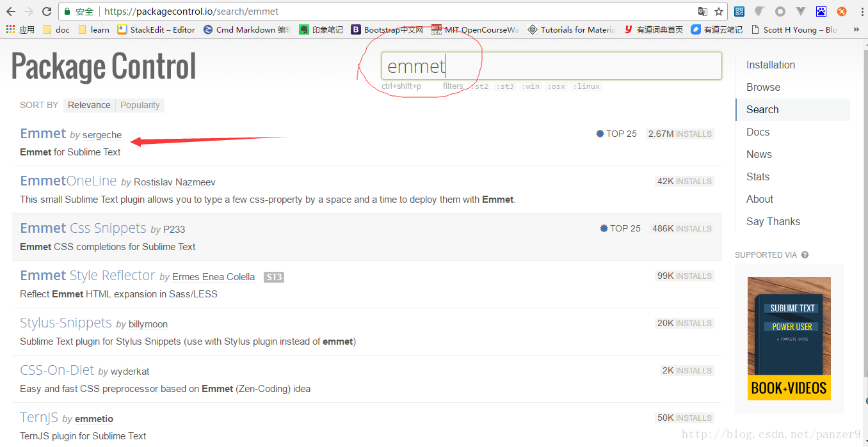Open the CSS-On-Diet package
This screenshot has height=447, width=868.
[57, 370]
